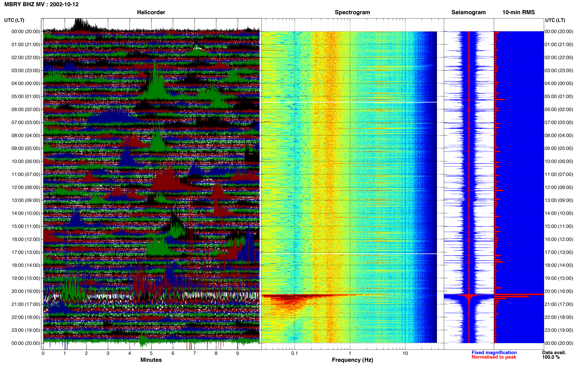Viewport: 588px width, 368px height.
Task: Select the blue Fixed magnification legend text
Action: click(x=494, y=352)
